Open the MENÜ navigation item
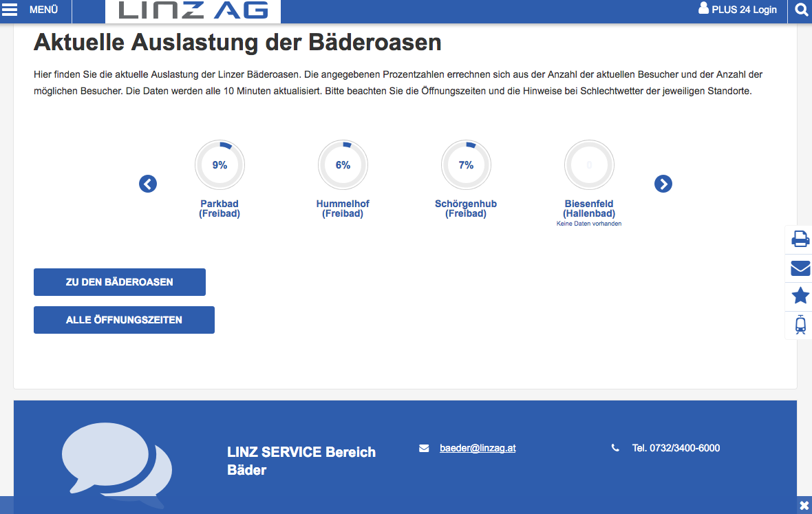This screenshot has height=514, width=812. pyautogui.click(x=43, y=10)
